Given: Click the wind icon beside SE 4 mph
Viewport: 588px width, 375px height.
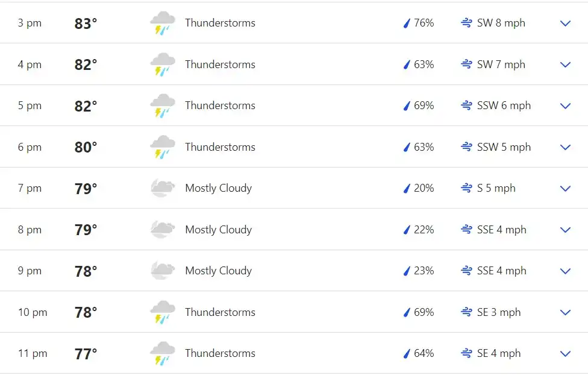Looking at the screenshot, I should (x=466, y=353).
